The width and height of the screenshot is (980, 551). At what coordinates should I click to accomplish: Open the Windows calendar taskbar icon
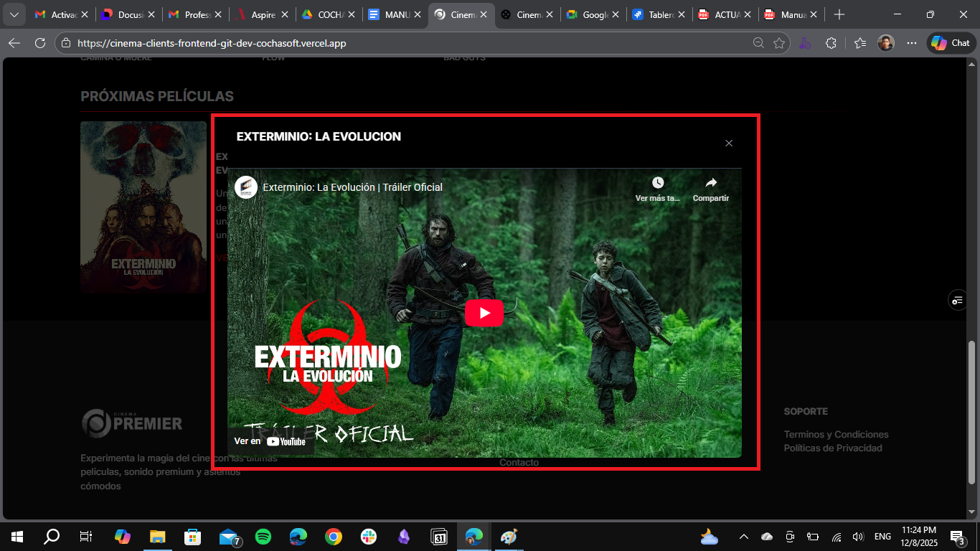click(x=438, y=536)
